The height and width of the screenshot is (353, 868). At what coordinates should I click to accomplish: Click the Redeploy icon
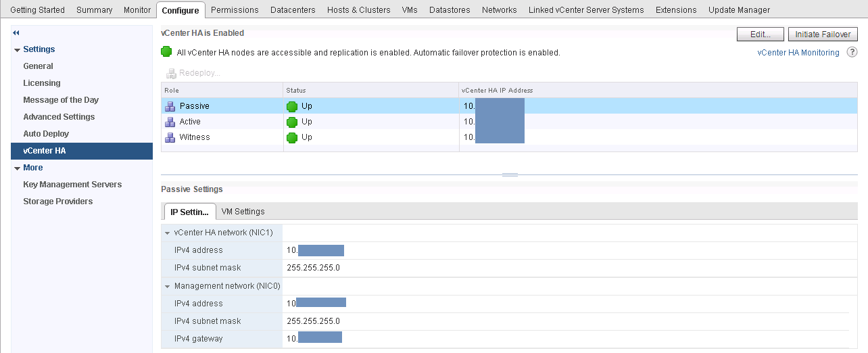171,73
